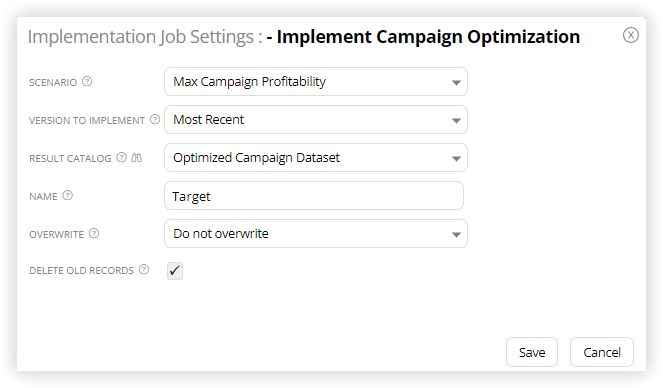Open the Name field help icon
The image size is (663, 388).
(68, 195)
